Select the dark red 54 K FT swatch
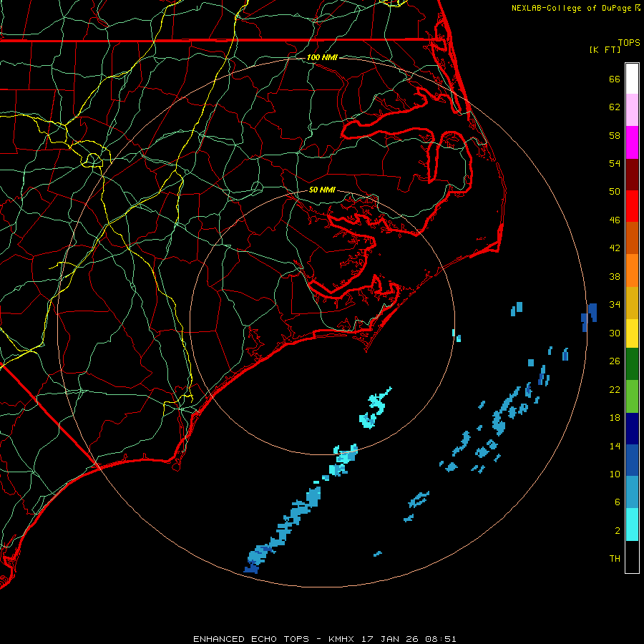The image size is (644, 644). [632, 175]
